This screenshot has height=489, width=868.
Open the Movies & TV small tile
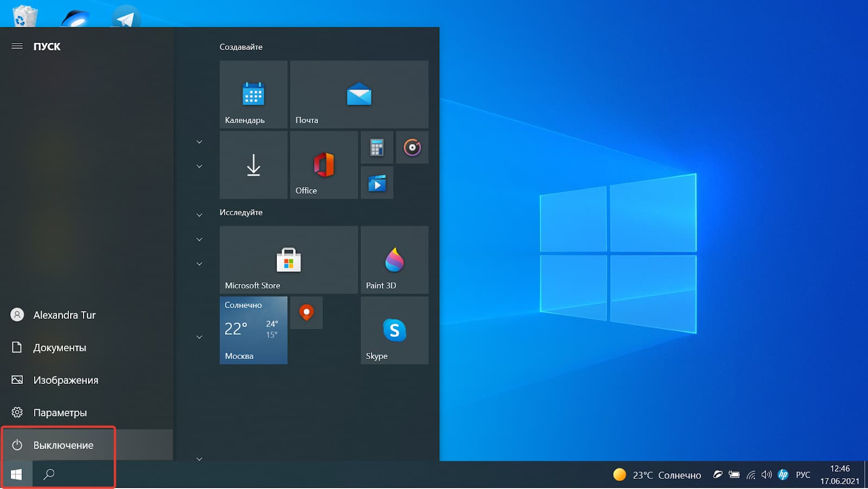pyautogui.click(x=376, y=183)
